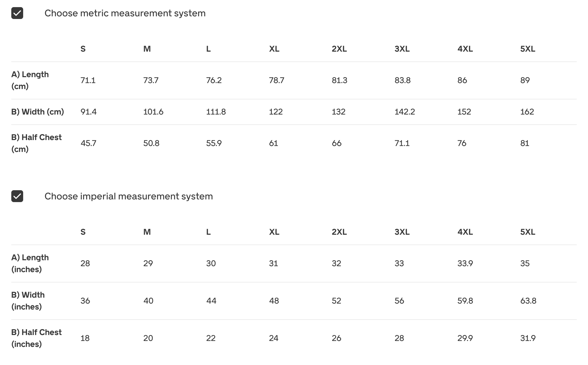
Task: Select the 63.8 inches width cell
Action: pos(528,301)
